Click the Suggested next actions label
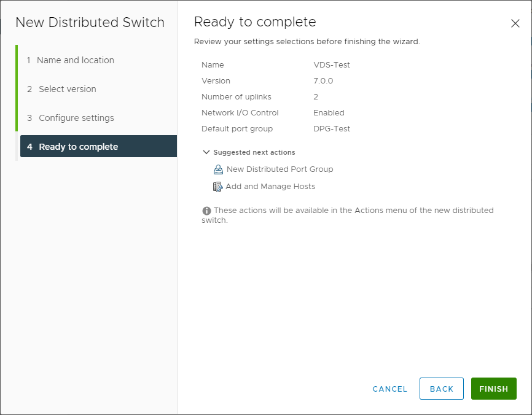 (254, 152)
